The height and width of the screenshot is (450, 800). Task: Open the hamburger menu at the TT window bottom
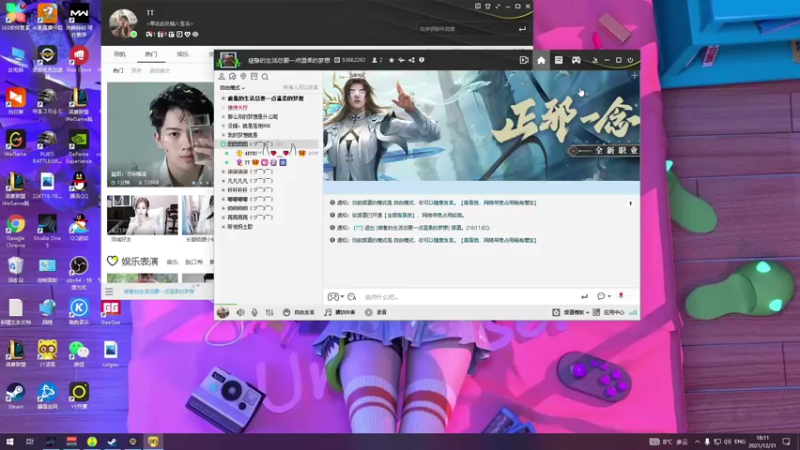coord(109,292)
